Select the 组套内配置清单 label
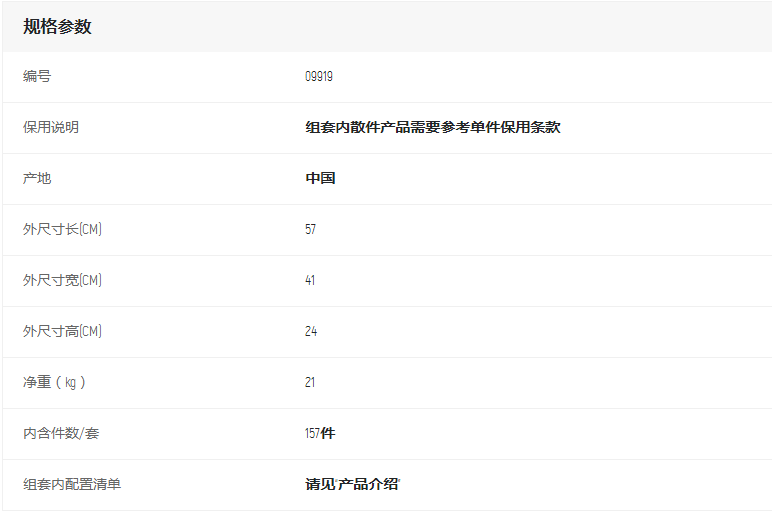This screenshot has height=531, width=772. tap(72, 484)
